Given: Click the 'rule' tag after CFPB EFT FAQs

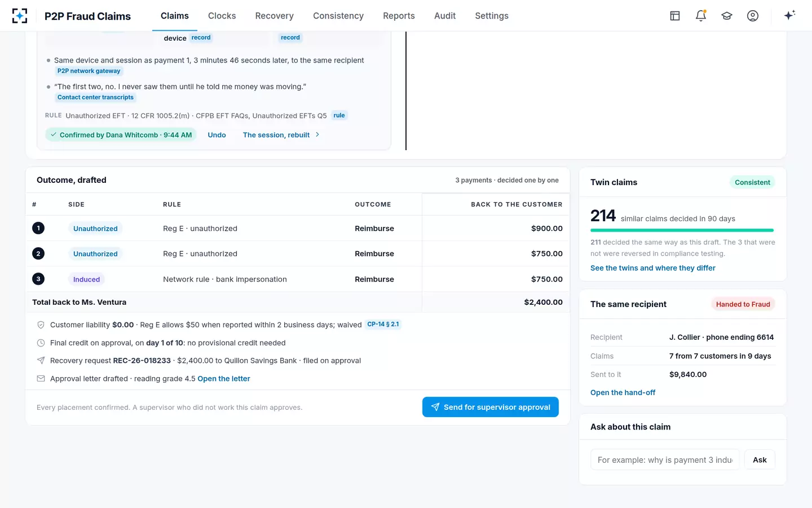Looking at the screenshot, I should click(x=339, y=116).
